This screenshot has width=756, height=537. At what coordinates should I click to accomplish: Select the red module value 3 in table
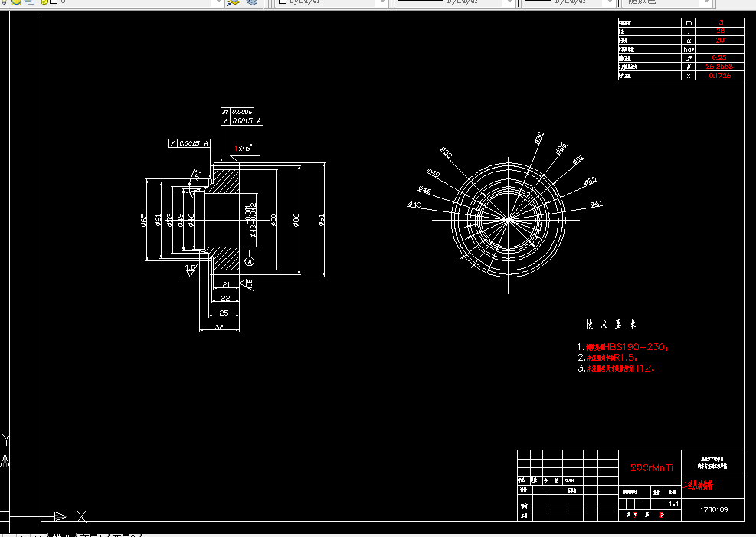tap(720, 23)
